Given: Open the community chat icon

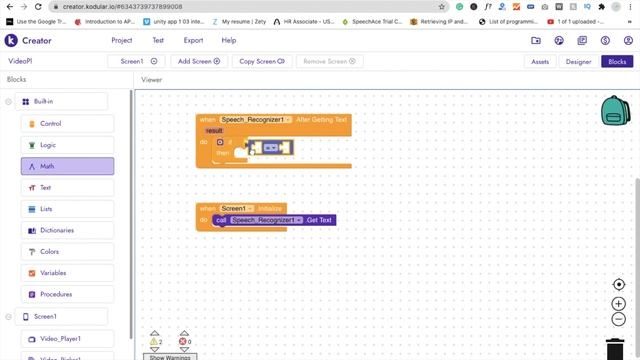Looking at the screenshot, I should [559, 40].
